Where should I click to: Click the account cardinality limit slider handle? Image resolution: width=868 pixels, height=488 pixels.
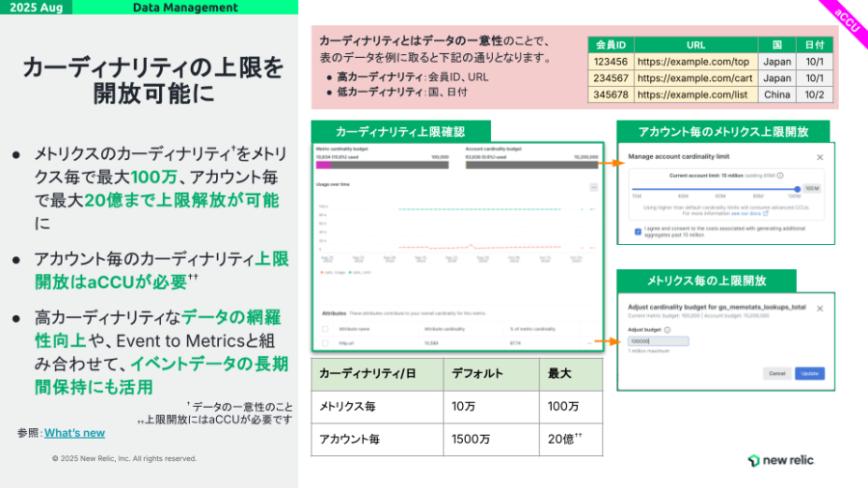799,189
